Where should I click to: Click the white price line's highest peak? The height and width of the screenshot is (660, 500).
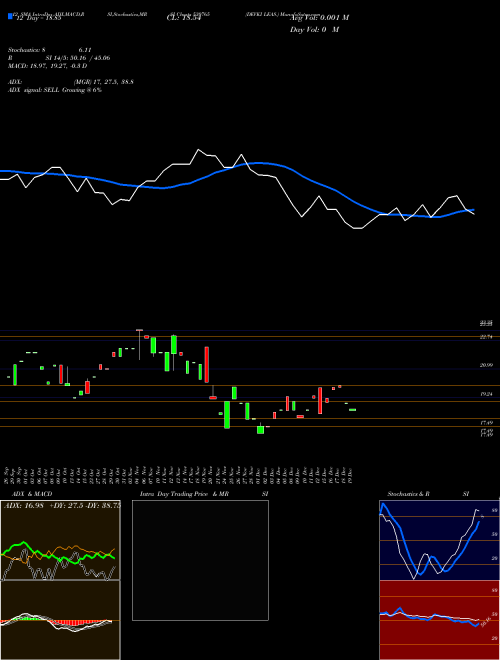(199, 150)
